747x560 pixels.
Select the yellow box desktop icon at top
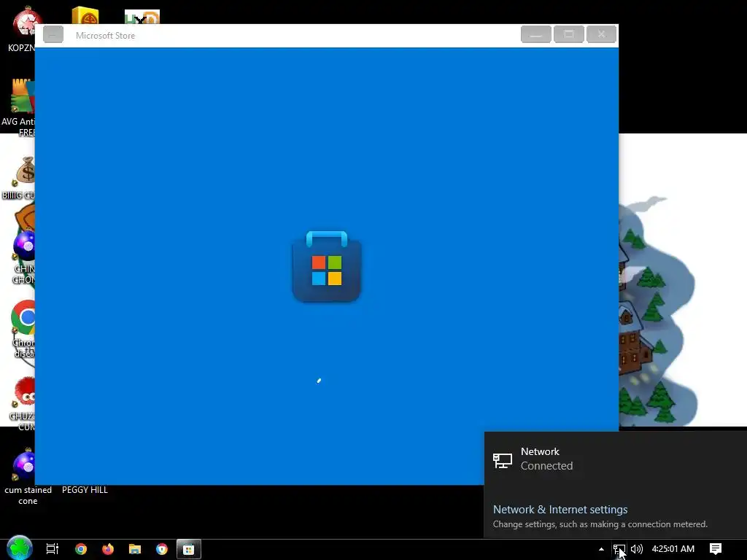pyautogui.click(x=85, y=15)
